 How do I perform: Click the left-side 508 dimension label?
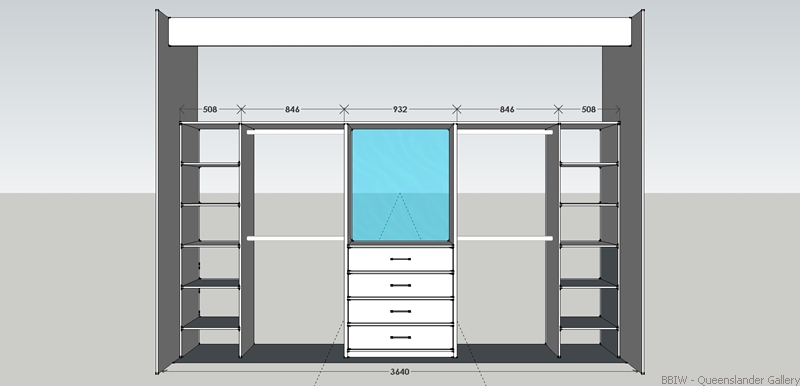click(210, 109)
